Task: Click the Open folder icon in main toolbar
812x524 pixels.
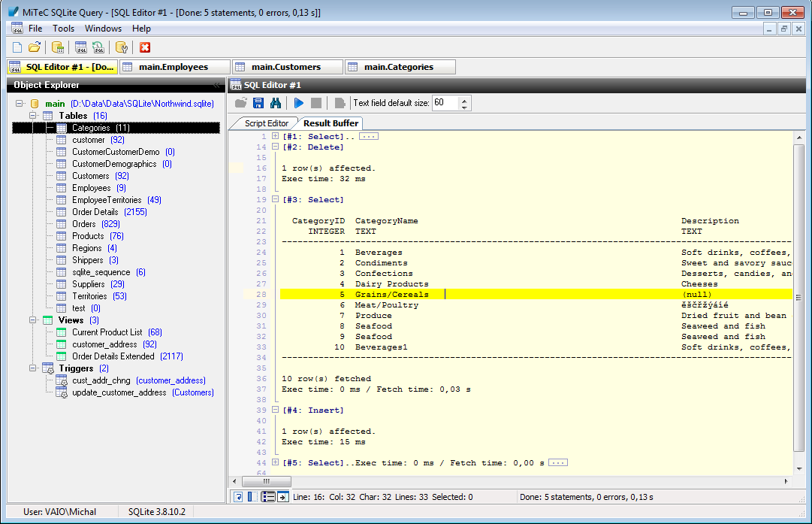Action: point(34,47)
